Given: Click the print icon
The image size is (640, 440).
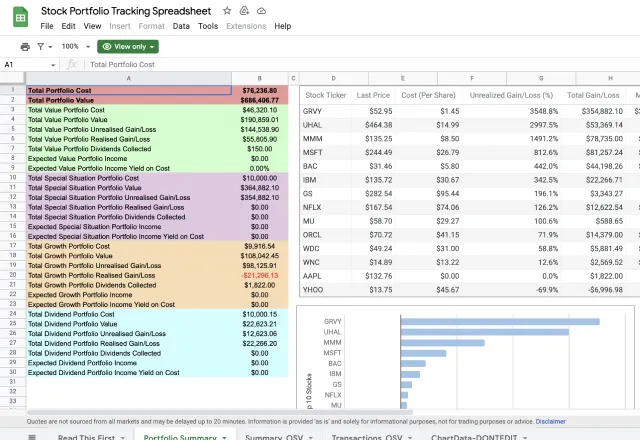Looking at the screenshot, I should coord(25,47).
